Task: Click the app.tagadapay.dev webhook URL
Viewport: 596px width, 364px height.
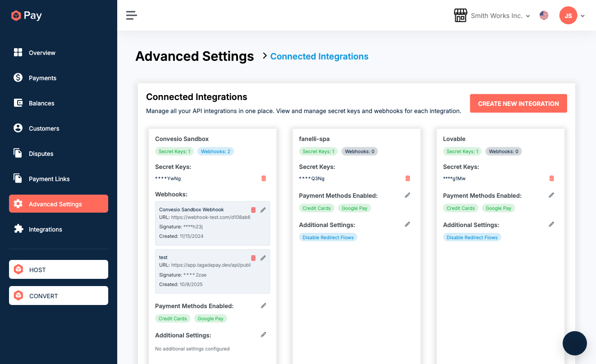Action: click(211, 265)
